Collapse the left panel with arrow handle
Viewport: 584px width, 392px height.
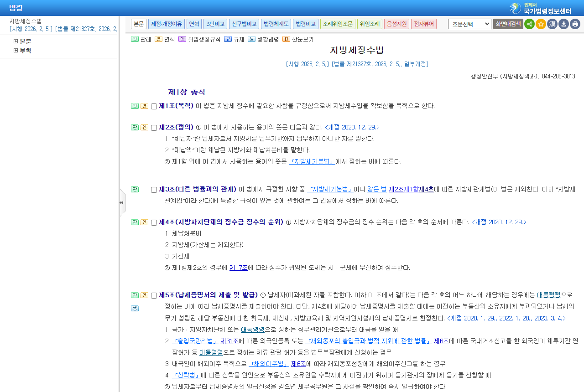(122, 202)
